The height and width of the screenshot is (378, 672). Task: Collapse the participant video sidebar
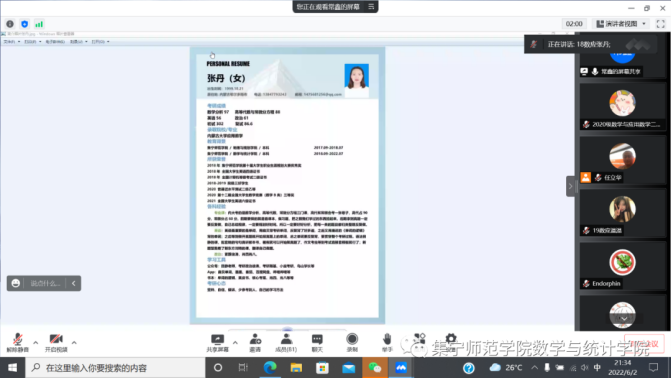(570, 186)
